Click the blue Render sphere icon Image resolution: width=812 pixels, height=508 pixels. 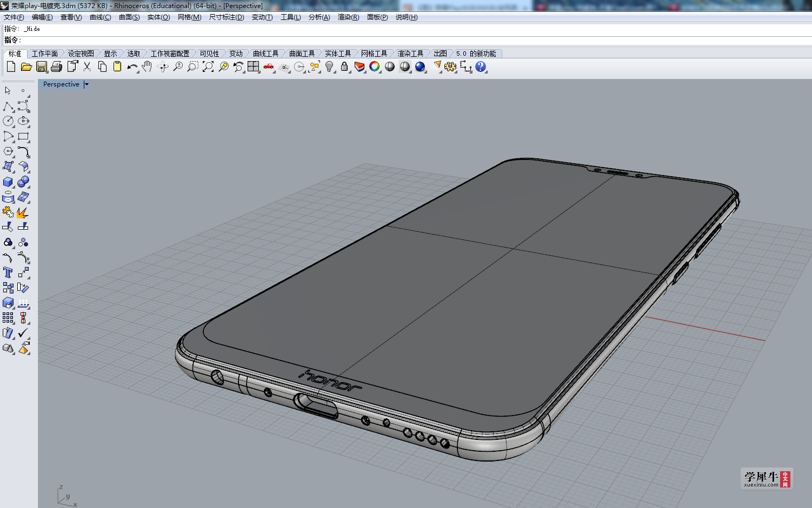(x=420, y=66)
